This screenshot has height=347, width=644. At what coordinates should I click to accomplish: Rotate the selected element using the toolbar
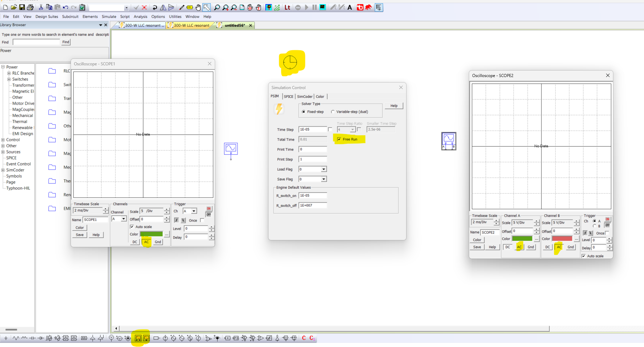click(155, 7)
